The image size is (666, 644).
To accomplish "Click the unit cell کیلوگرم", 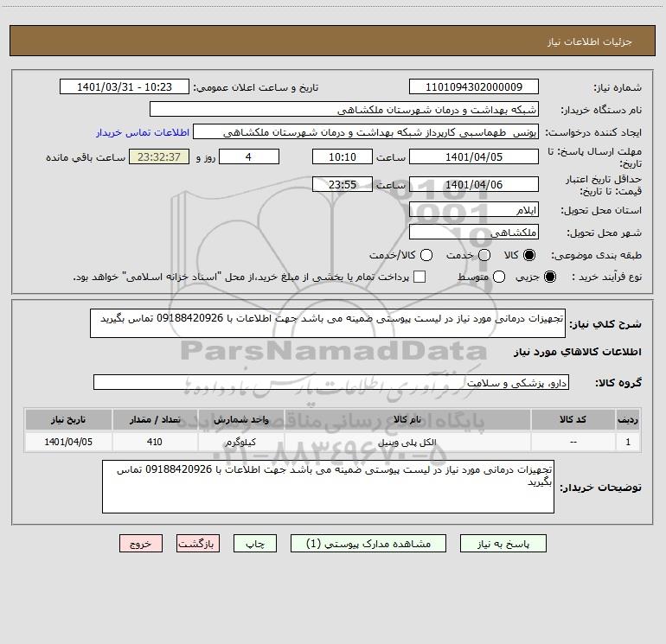I will (240, 442).
